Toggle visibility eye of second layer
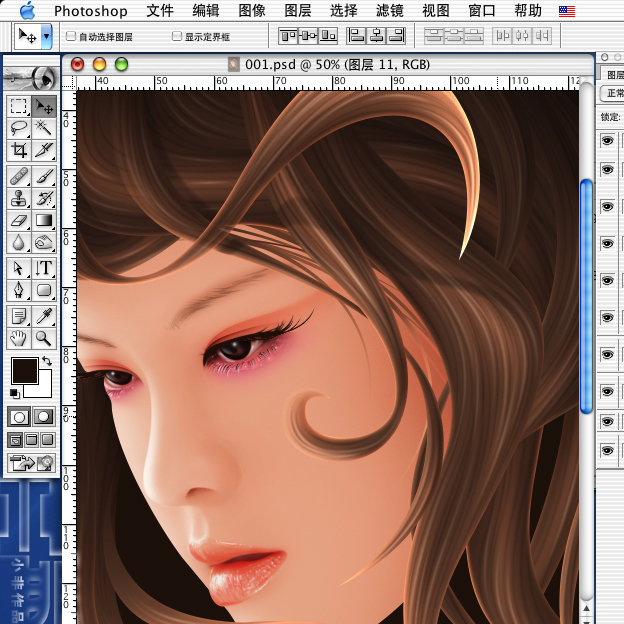 (607, 170)
